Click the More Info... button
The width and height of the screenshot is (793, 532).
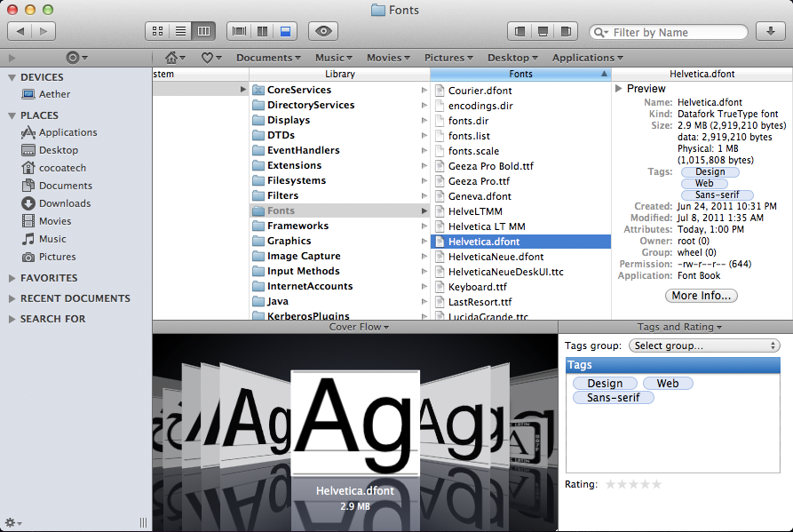701,296
